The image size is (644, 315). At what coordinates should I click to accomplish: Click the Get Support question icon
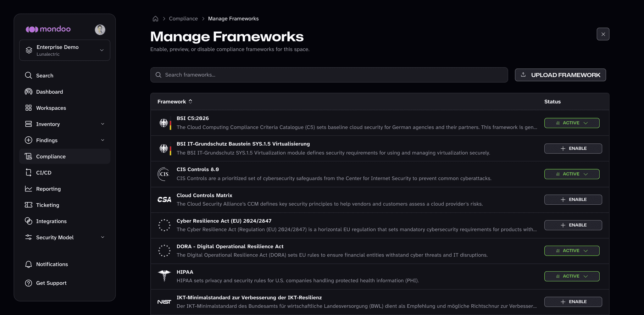click(x=28, y=283)
